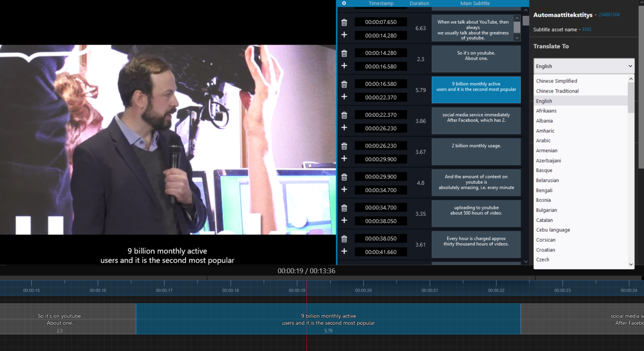Delete the '9 billion monthly active' subtitle
This screenshot has width=644, height=351.
(x=344, y=84)
